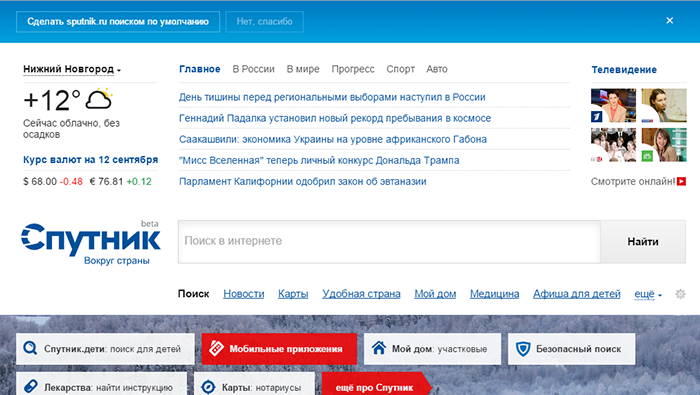Click the shield icon on Безопасный поиск
700x395 pixels.
[x=523, y=349]
